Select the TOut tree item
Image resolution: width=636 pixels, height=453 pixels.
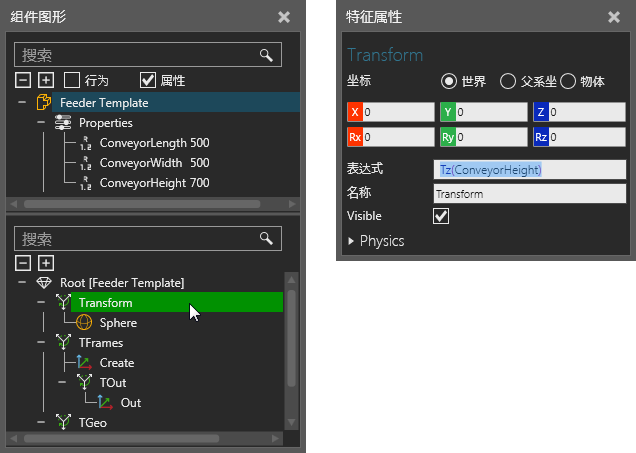click(x=112, y=382)
